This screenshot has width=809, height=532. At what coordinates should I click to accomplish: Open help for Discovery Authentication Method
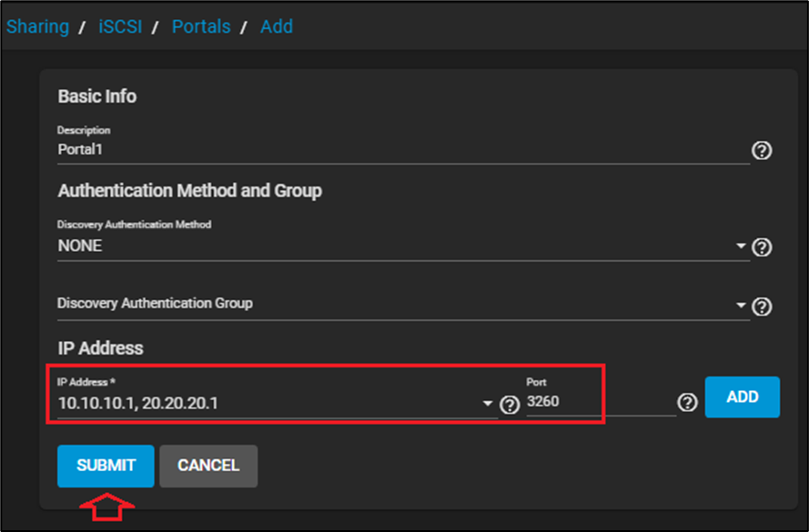click(763, 247)
